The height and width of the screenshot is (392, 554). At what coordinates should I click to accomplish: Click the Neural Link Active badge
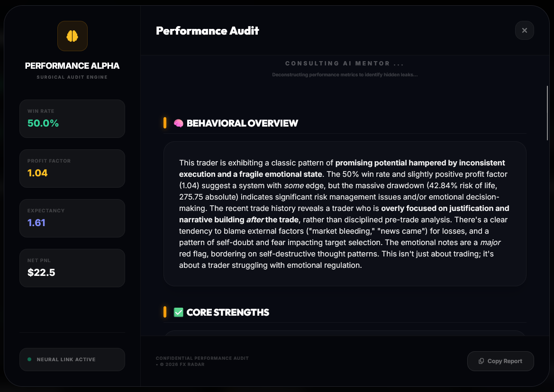pos(72,359)
